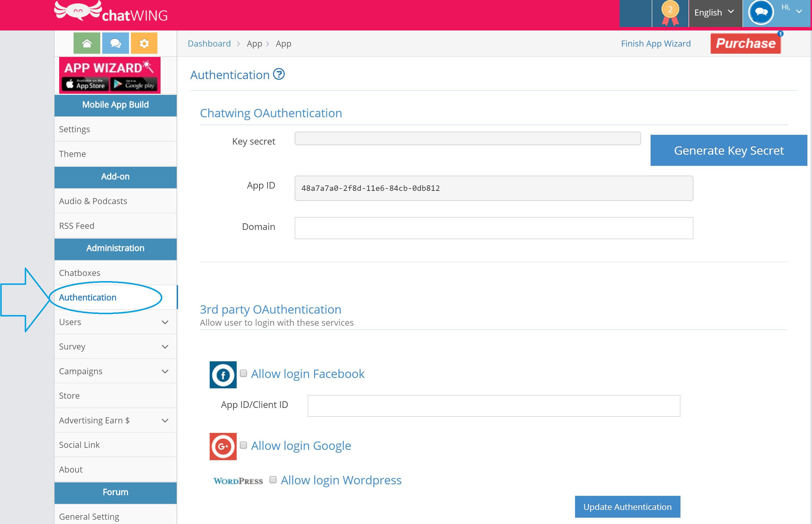This screenshot has height=524, width=812.
Task: Click the Facebook logo icon
Action: coord(223,375)
